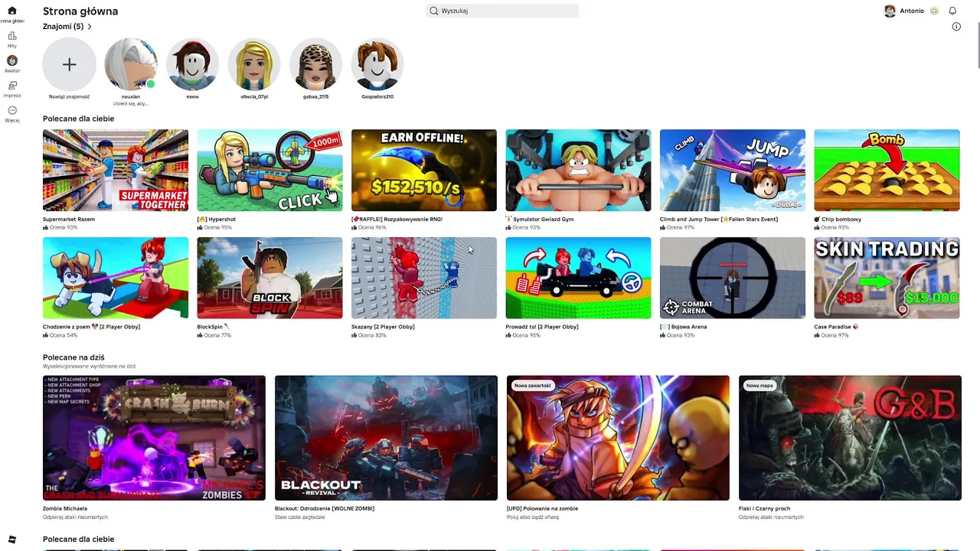Click the Nowa mapa badge
This screenshot has width=980, height=551.
(x=759, y=386)
